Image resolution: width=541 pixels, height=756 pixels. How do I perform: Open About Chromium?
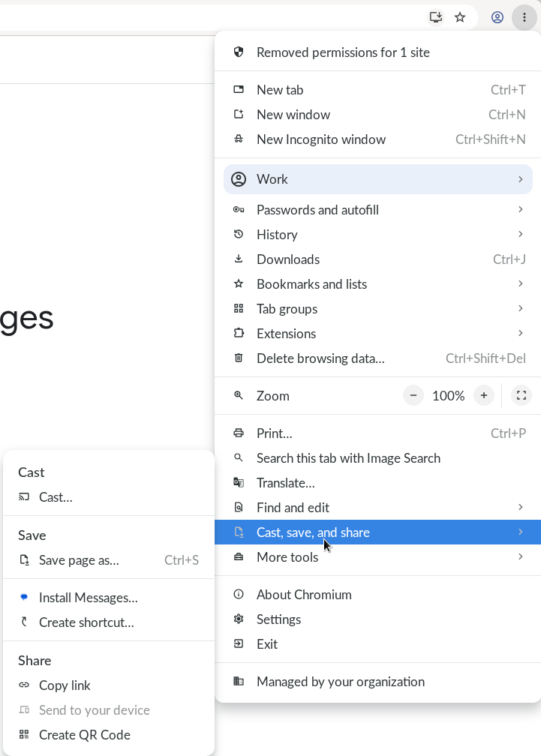pos(378,595)
